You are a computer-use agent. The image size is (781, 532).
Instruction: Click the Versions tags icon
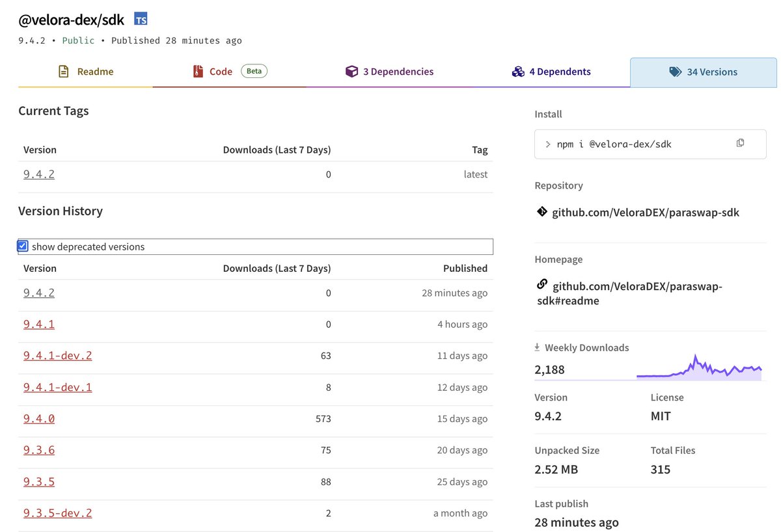pos(676,72)
